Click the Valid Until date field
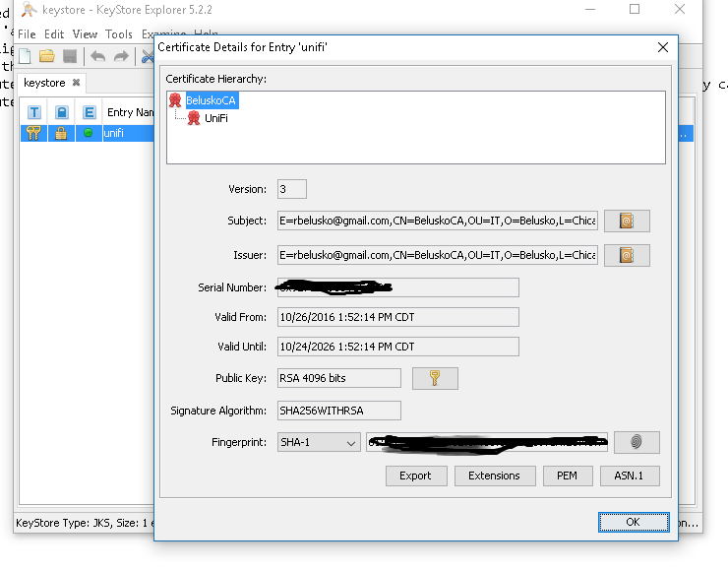This screenshot has height=571, width=728. click(x=397, y=347)
